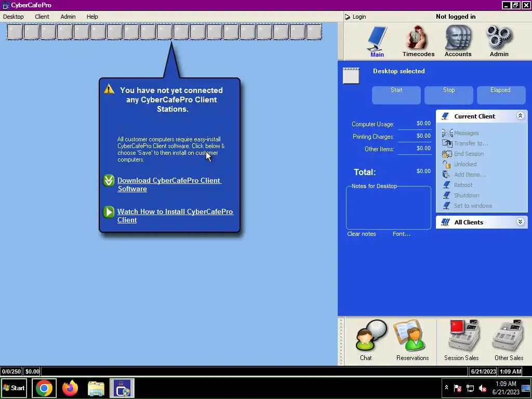
Task: Click the Other Items $0.00 value
Action: tap(423, 148)
